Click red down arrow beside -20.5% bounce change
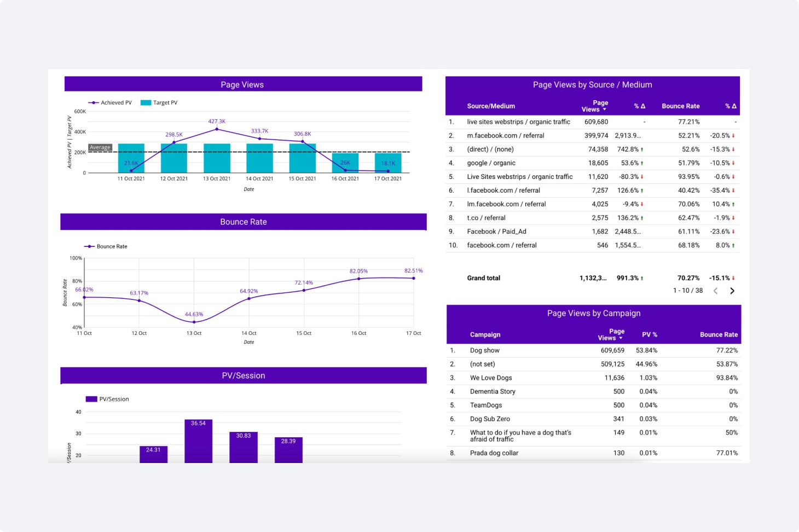799x532 pixels. tap(733, 136)
